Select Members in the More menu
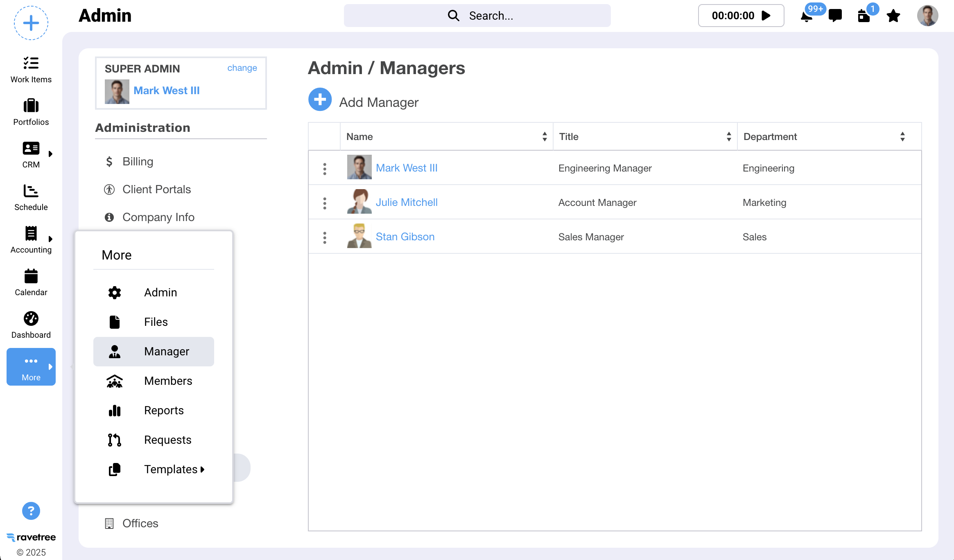954x560 pixels. coord(168,381)
